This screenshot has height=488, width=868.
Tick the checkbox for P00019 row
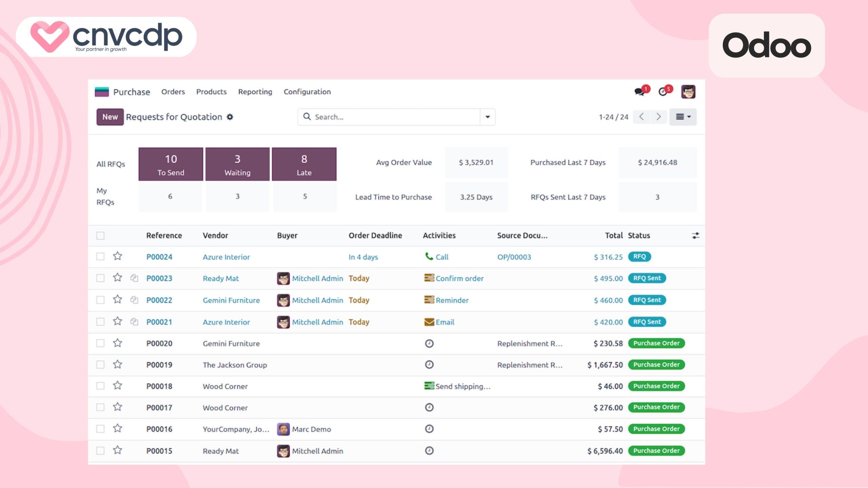[100, 365]
